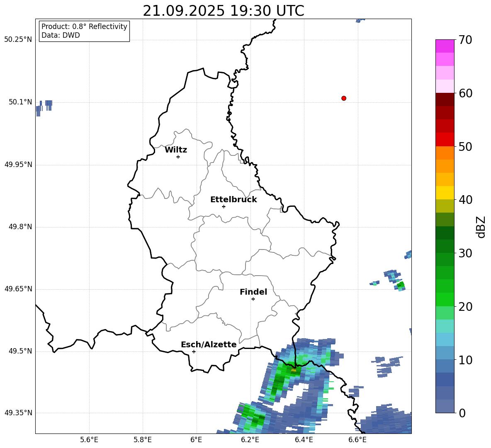Click the Wiltz station label
Viewport: 491px width, 448px height.
point(176,150)
